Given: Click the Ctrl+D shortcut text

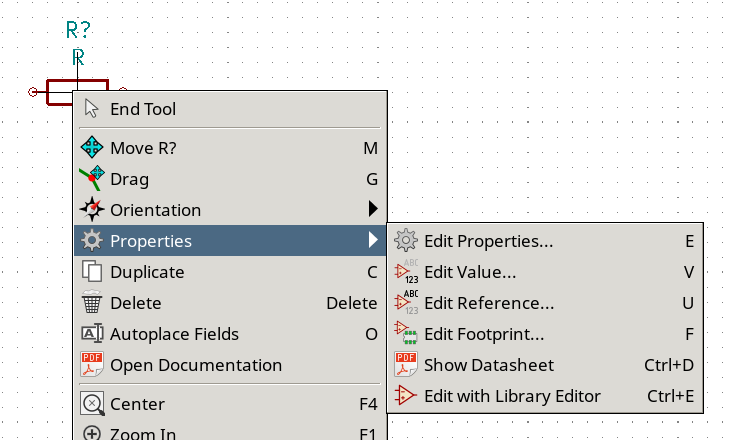Looking at the screenshot, I should click(669, 365).
